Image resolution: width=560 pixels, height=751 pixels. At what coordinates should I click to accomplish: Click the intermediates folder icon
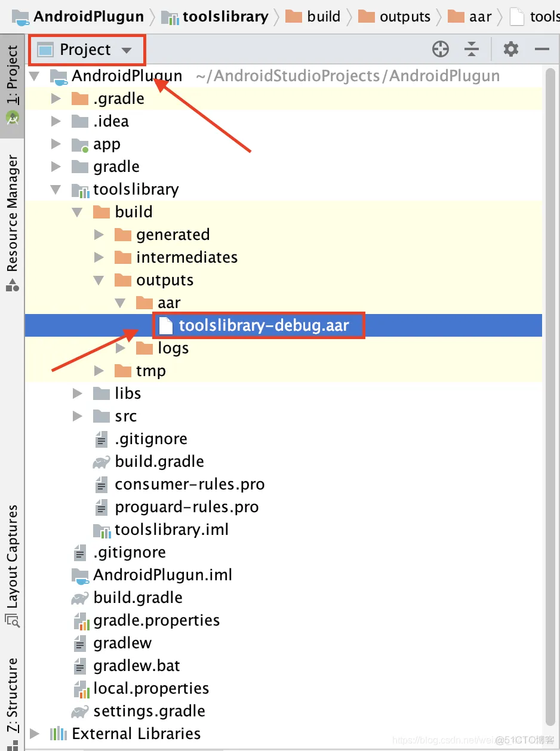point(123,257)
